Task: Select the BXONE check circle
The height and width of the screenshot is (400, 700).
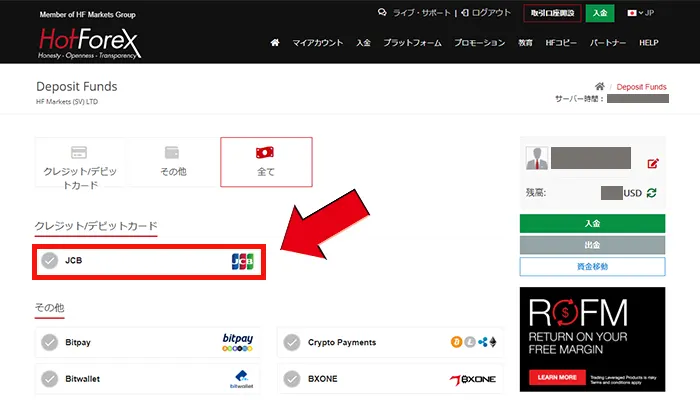Action: (292, 379)
